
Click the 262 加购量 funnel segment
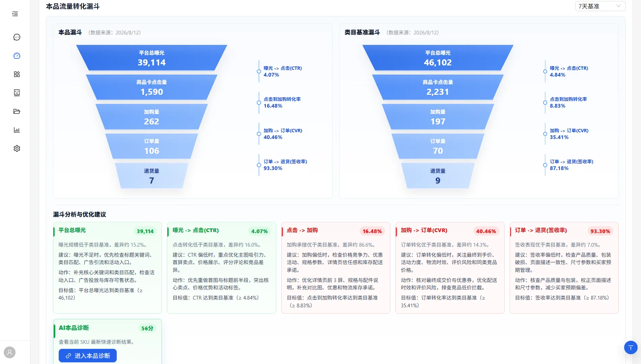point(151,117)
